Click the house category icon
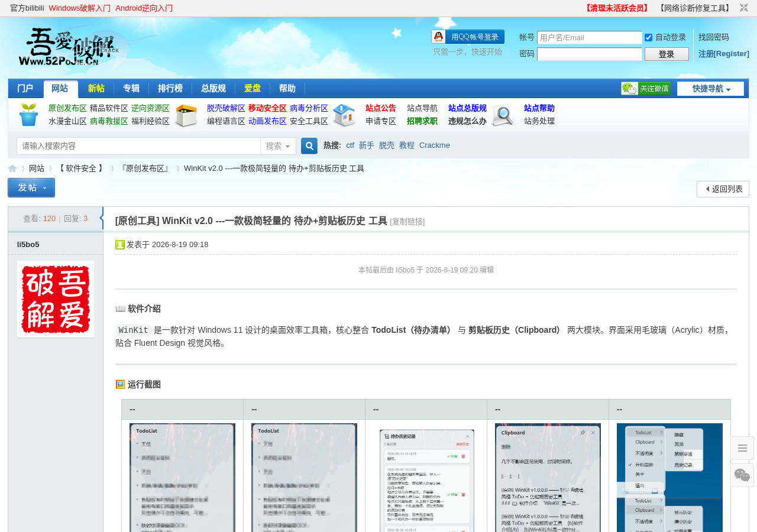Screen dimensions: 757x532 coord(344,115)
